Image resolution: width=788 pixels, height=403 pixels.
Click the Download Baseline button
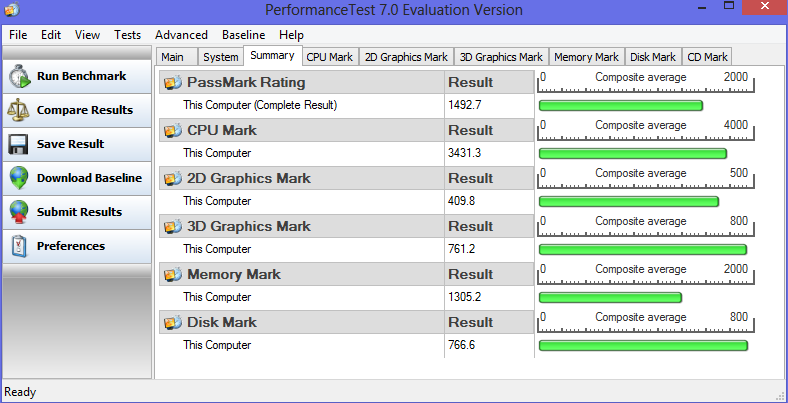click(x=77, y=178)
